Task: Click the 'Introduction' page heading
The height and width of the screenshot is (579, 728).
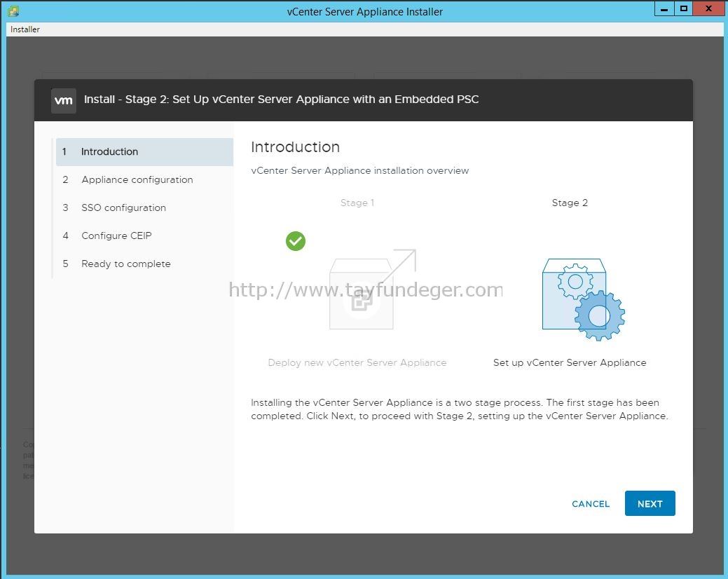Action: (295, 147)
